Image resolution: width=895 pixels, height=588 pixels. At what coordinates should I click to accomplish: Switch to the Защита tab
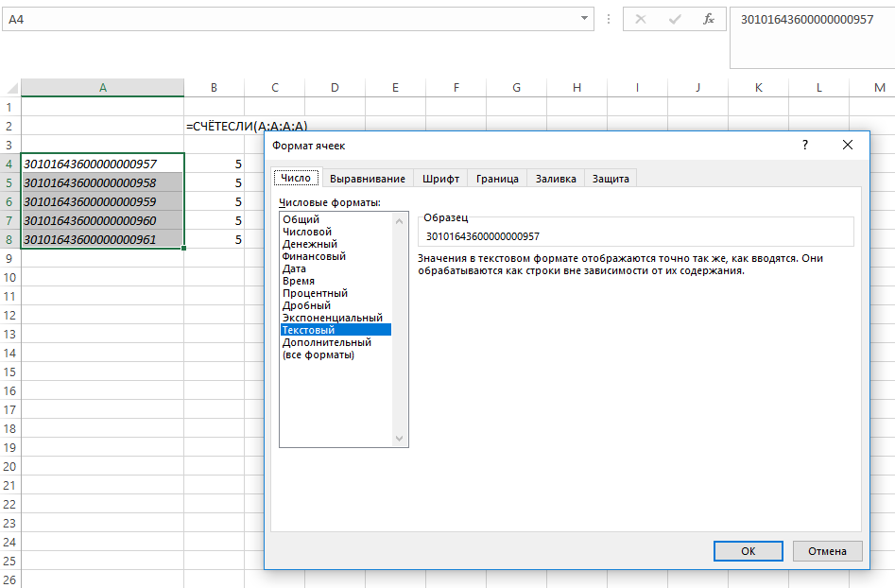tap(611, 179)
